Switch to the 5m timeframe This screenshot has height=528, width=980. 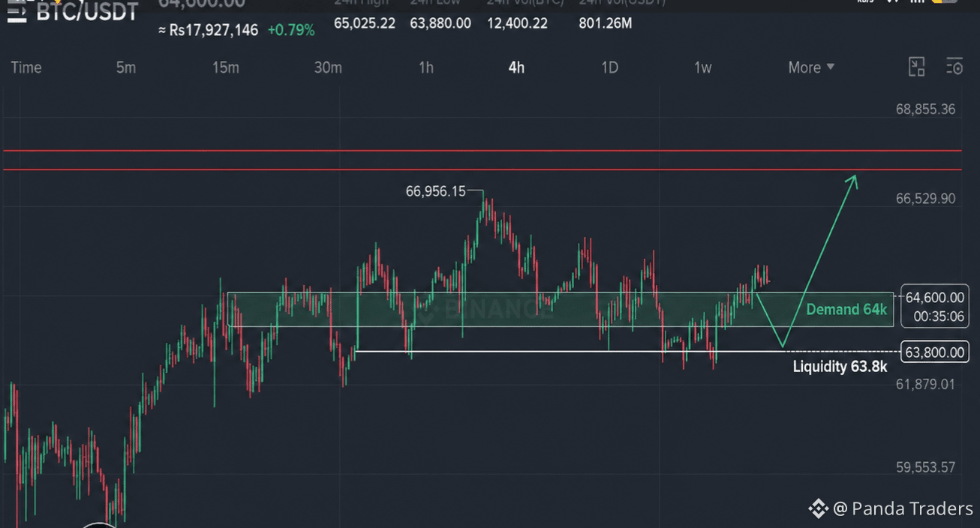coord(126,67)
